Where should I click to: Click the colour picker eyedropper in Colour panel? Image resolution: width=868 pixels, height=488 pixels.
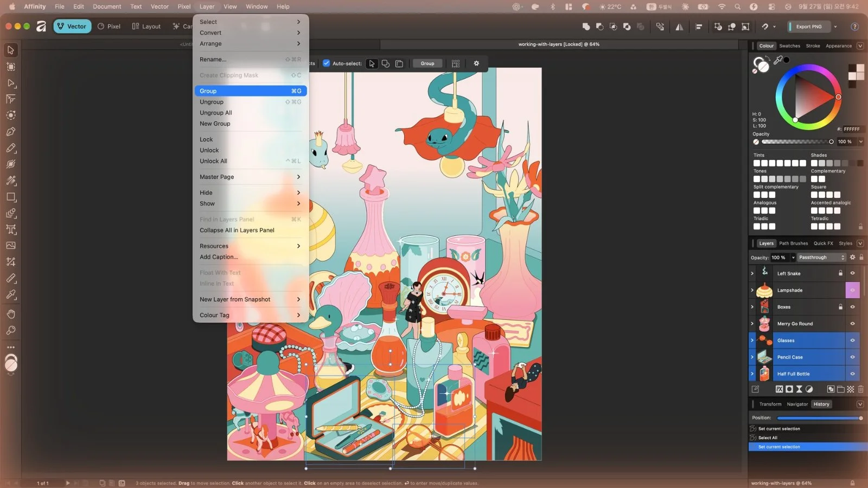point(777,60)
